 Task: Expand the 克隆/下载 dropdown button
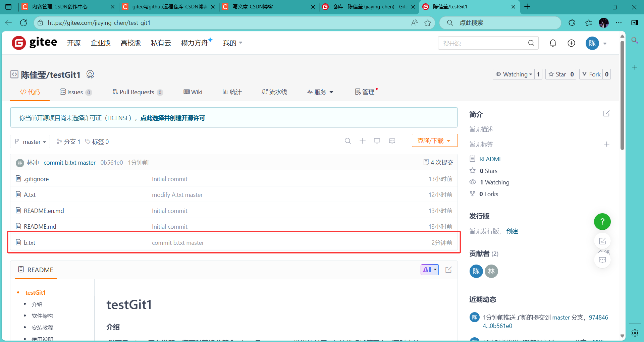pos(435,140)
